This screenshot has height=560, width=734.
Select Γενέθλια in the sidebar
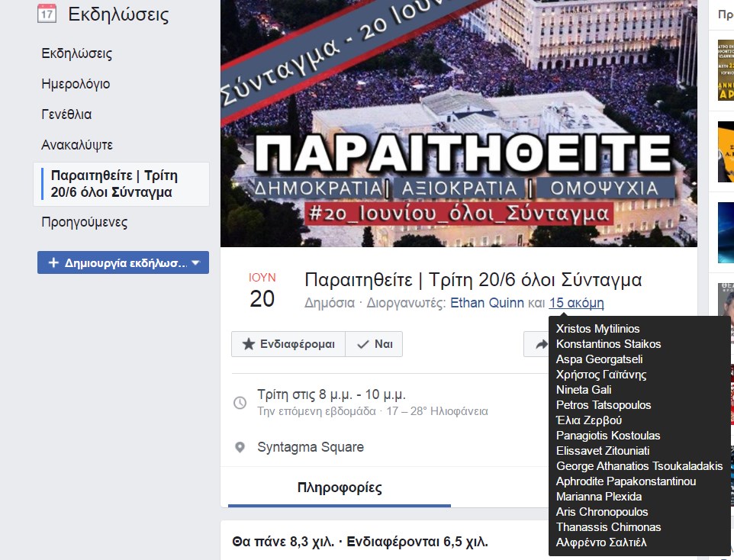[x=66, y=114]
